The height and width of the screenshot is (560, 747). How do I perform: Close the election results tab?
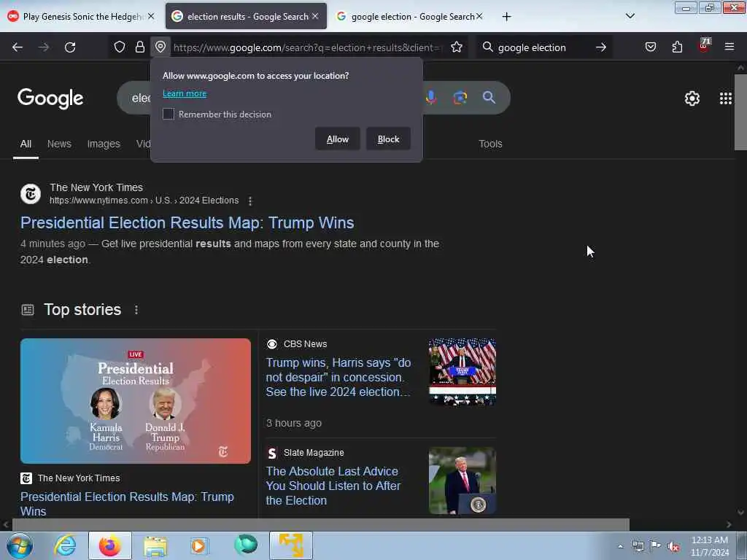[315, 16]
